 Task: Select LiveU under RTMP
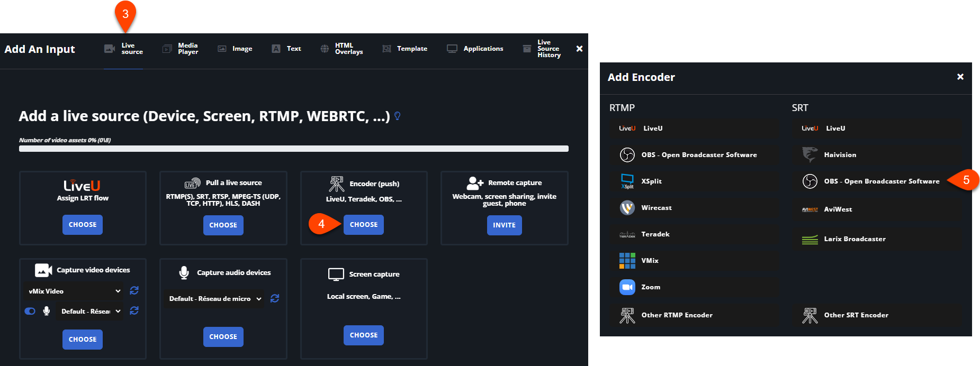694,129
